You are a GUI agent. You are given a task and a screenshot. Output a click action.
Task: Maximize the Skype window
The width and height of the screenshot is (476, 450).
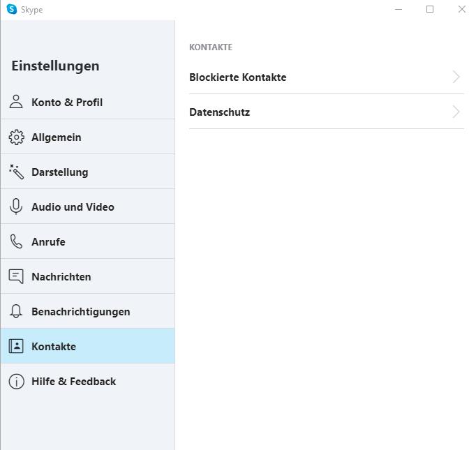[429, 9]
